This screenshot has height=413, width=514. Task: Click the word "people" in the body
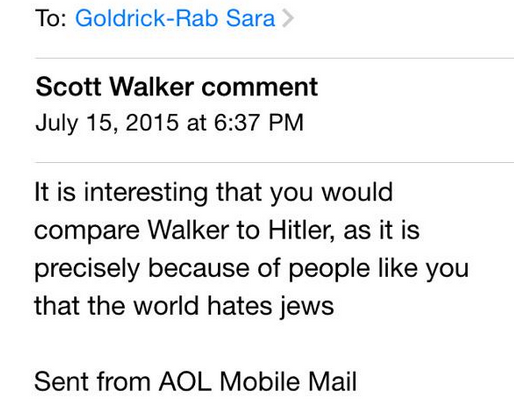pos(329,270)
